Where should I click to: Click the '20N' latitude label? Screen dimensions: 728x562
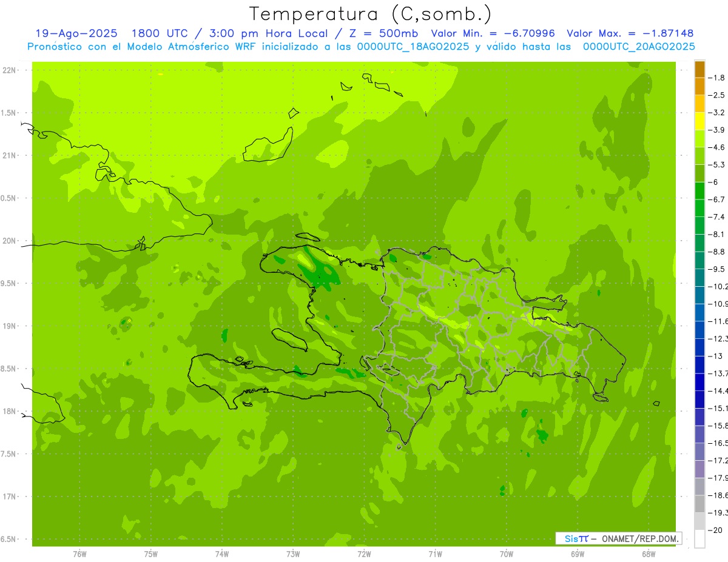pyautogui.click(x=9, y=241)
